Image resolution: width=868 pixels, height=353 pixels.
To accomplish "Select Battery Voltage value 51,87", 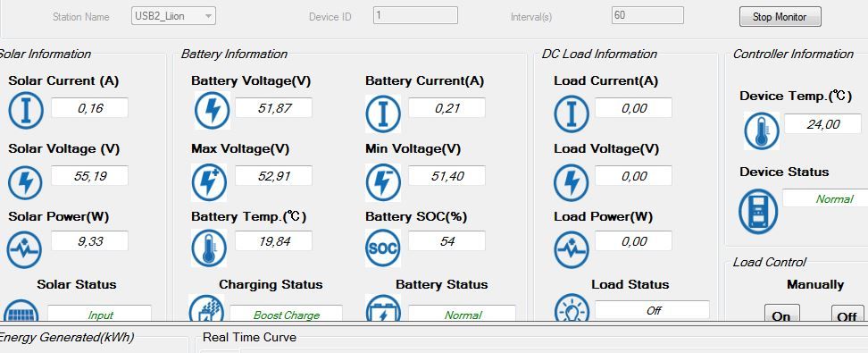I will 273,108.
